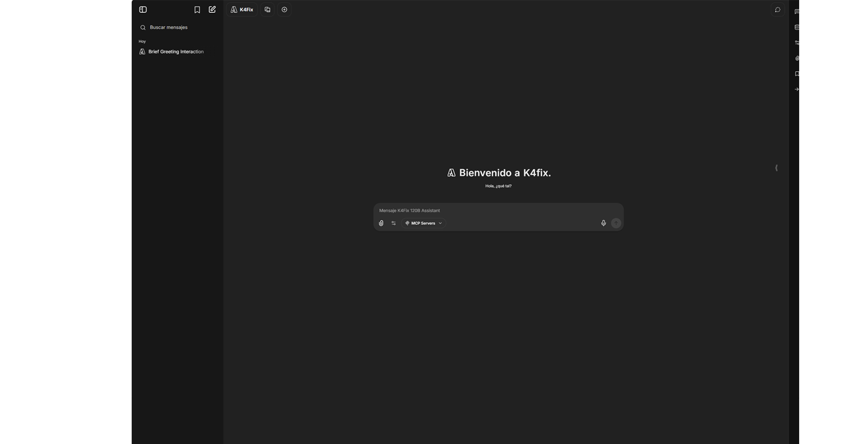Collapse the right panel using the edge handle
Screen dimensions: 868x444
pos(776,168)
